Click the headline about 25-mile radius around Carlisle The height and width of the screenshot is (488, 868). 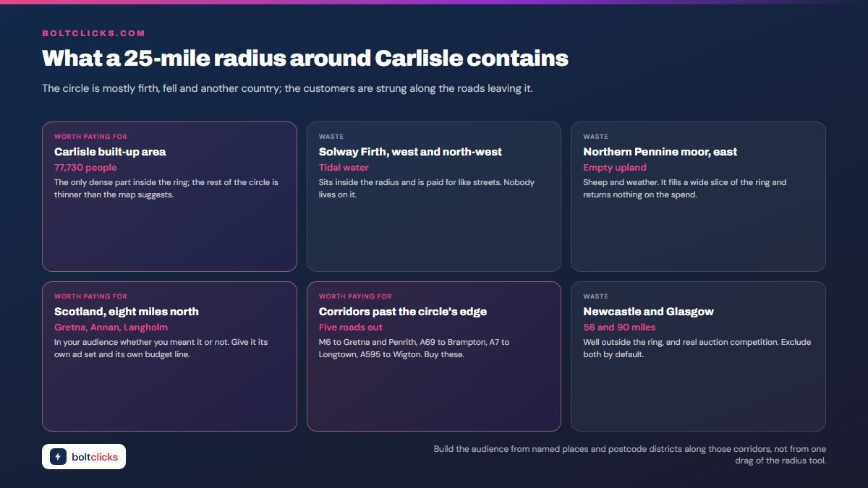click(x=305, y=59)
